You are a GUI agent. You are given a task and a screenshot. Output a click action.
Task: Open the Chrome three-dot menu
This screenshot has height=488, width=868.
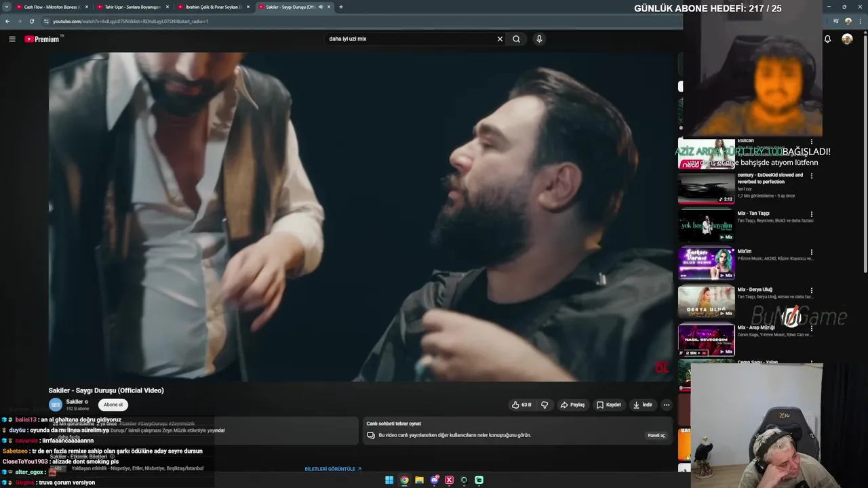coord(860,21)
